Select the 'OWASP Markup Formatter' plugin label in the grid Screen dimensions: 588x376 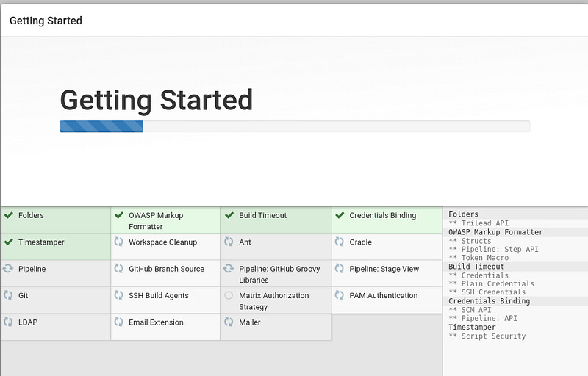(156, 221)
